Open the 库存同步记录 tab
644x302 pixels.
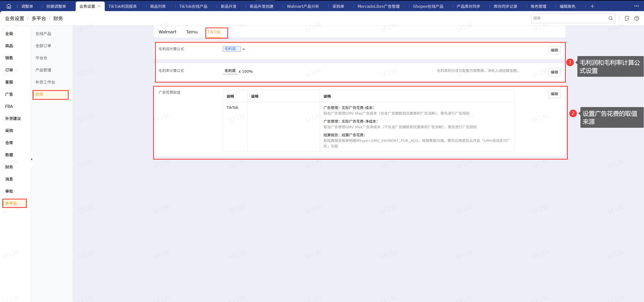[505, 6]
